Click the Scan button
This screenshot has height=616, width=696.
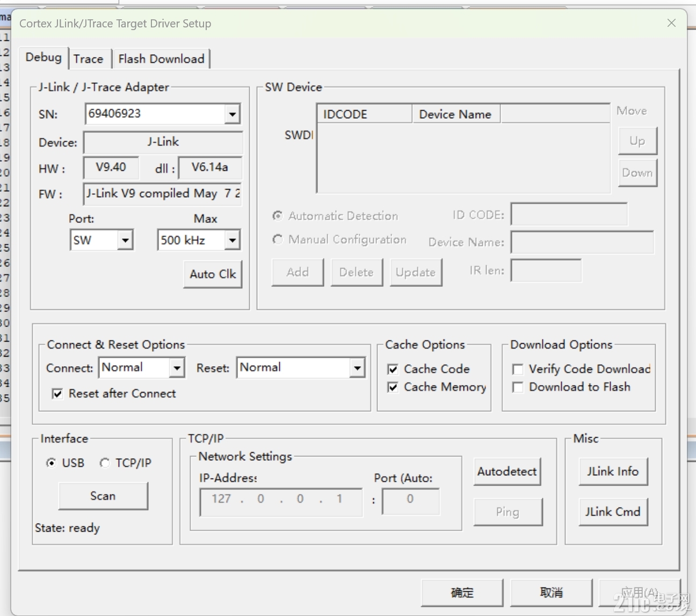coord(103,496)
